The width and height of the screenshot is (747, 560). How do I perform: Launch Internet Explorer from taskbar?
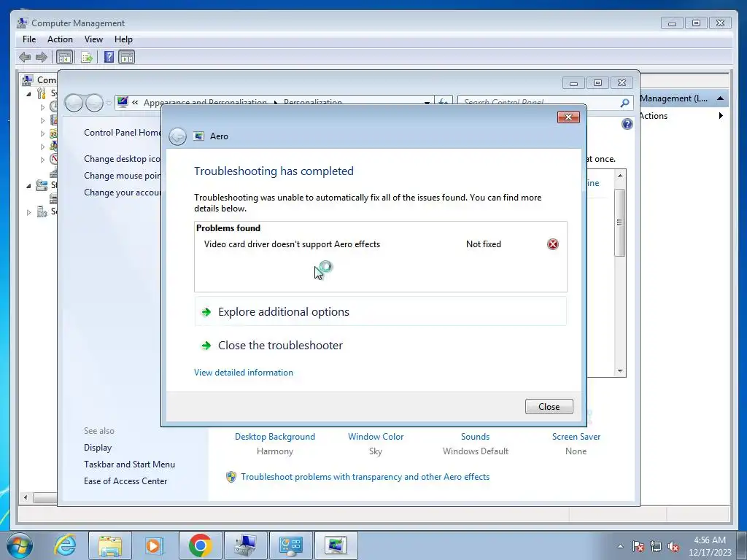pyautogui.click(x=65, y=545)
